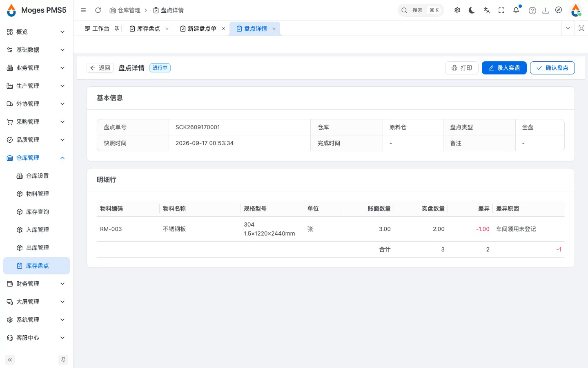Click the download icon in header
The image size is (588, 368).
[546, 11]
